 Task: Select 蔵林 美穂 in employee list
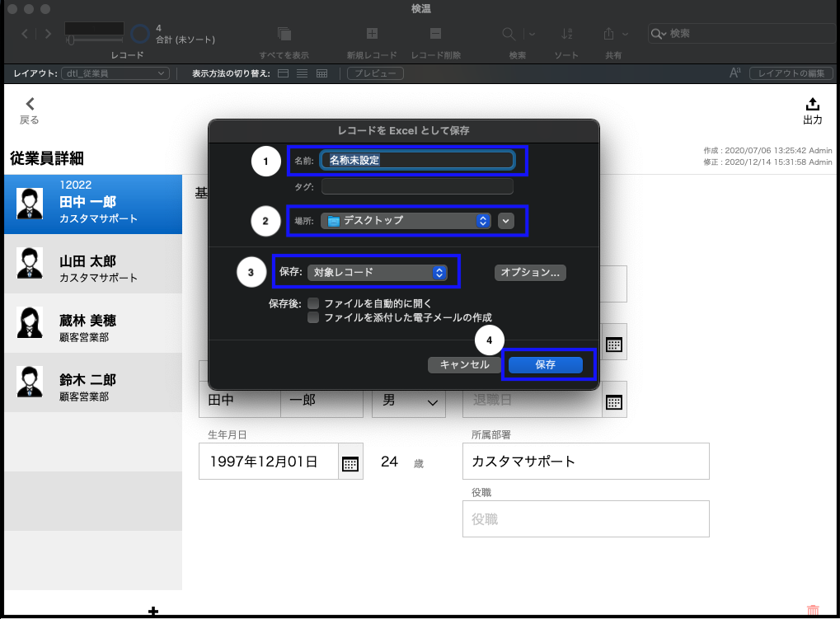tap(92, 323)
